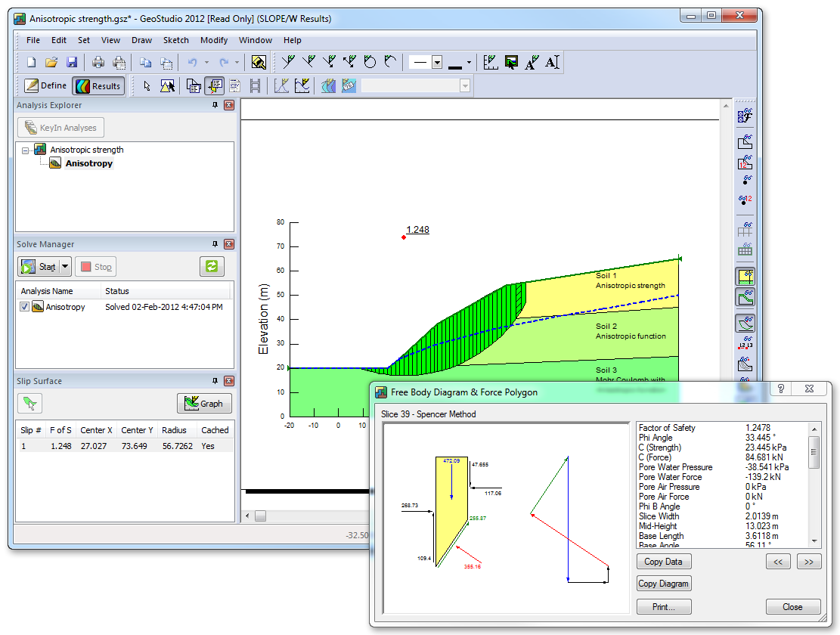Click the Copy Data button
This screenshot has width=840, height=635.
663,562
